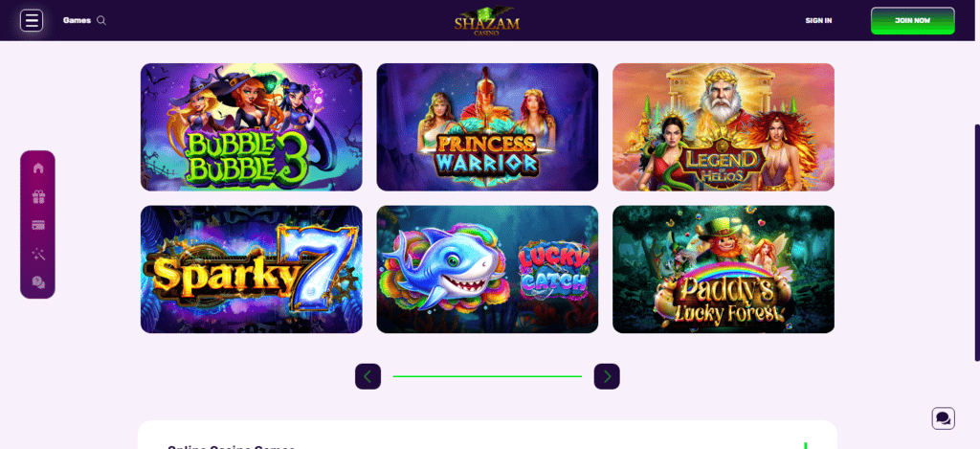Show next games with right arrow
This screenshot has width=980, height=449.
[x=607, y=376]
